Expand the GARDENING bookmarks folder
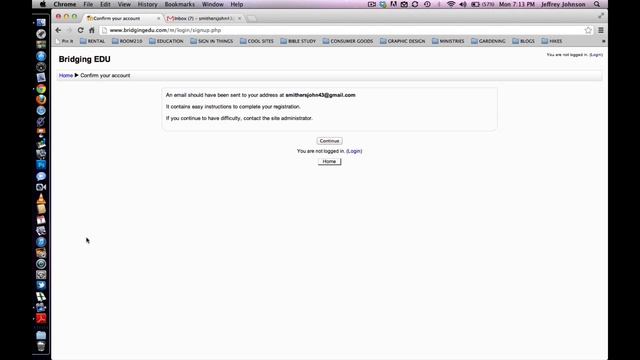Image resolution: width=640 pixels, height=360 pixels. 488,41
